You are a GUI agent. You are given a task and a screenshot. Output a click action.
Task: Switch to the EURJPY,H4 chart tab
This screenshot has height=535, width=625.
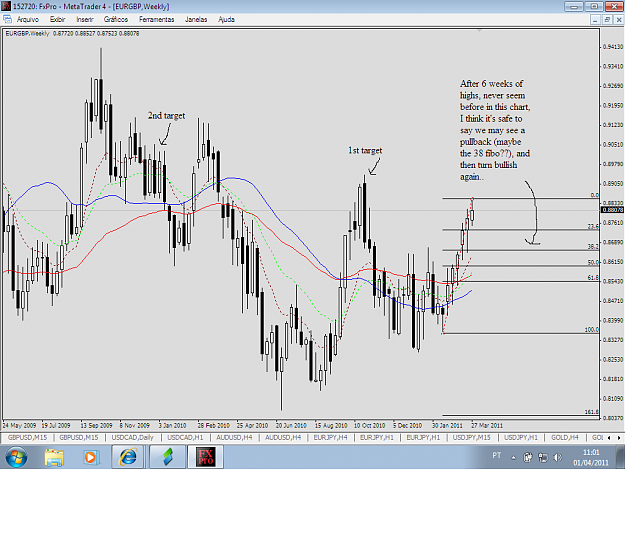[x=330, y=438]
